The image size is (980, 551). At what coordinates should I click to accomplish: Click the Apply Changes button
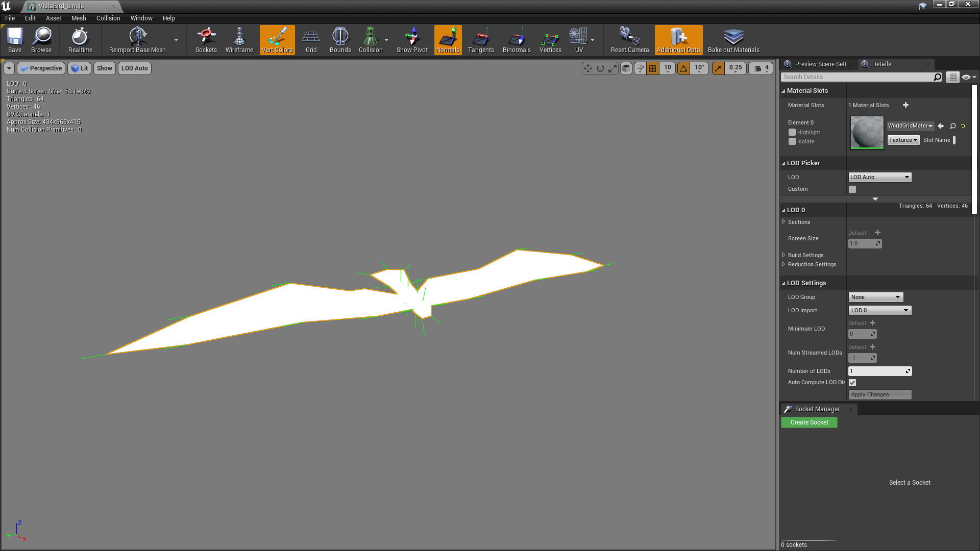tap(879, 394)
